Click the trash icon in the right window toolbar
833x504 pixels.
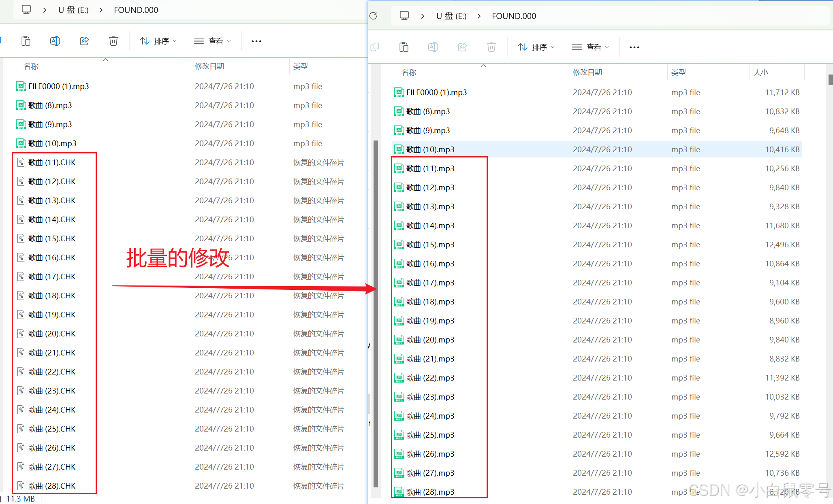click(x=491, y=47)
